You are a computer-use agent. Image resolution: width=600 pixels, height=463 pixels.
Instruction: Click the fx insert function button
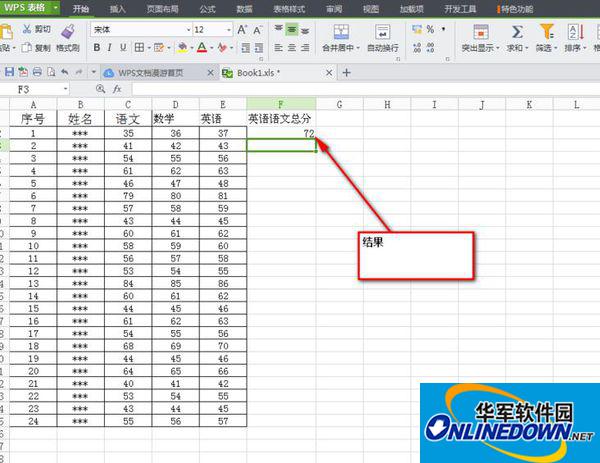[117, 89]
